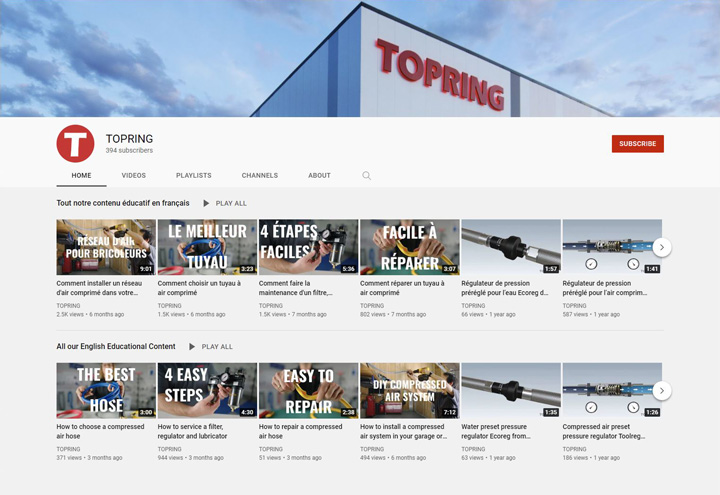The height and width of the screenshot is (495, 720).
Task: Click title 'How to service a filter, regulator and lubricator'
Action: [192, 431]
